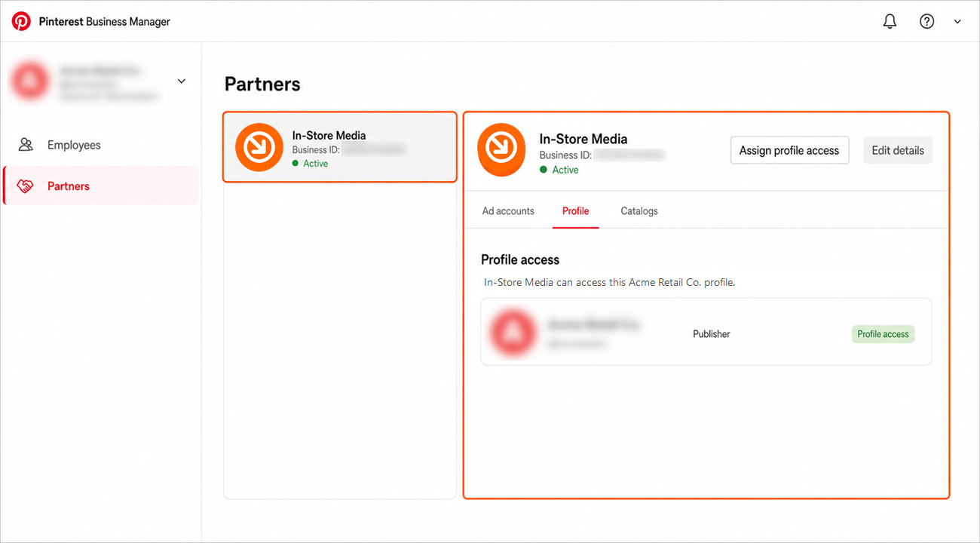This screenshot has width=980, height=543.
Task: Click the Publisher role text
Action: pyautogui.click(x=712, y=334)
